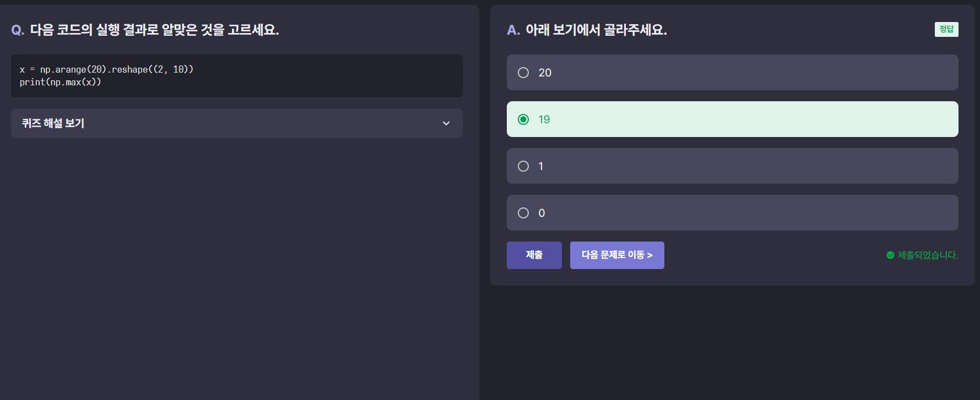Viewport: 980px width, 400px height.
Task: Click the 제출 submit button
Action: coord(534,255)
